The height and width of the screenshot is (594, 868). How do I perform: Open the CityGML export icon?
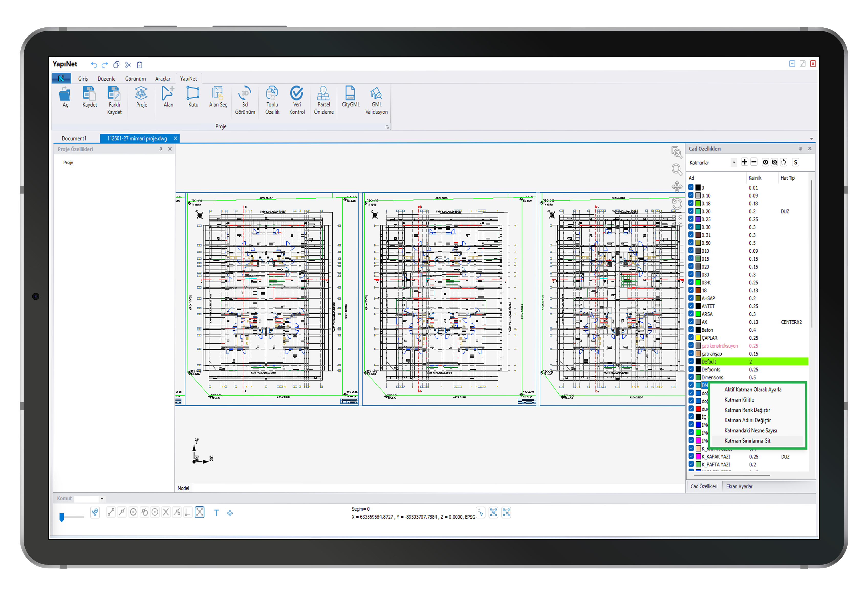pyautogui.click(x=350, y=93)
